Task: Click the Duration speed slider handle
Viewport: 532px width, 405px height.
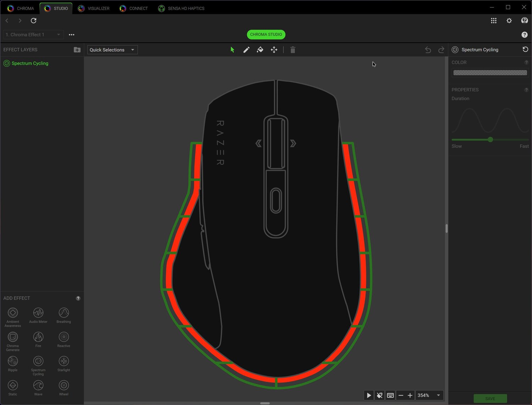Action: tap(490, 139)
